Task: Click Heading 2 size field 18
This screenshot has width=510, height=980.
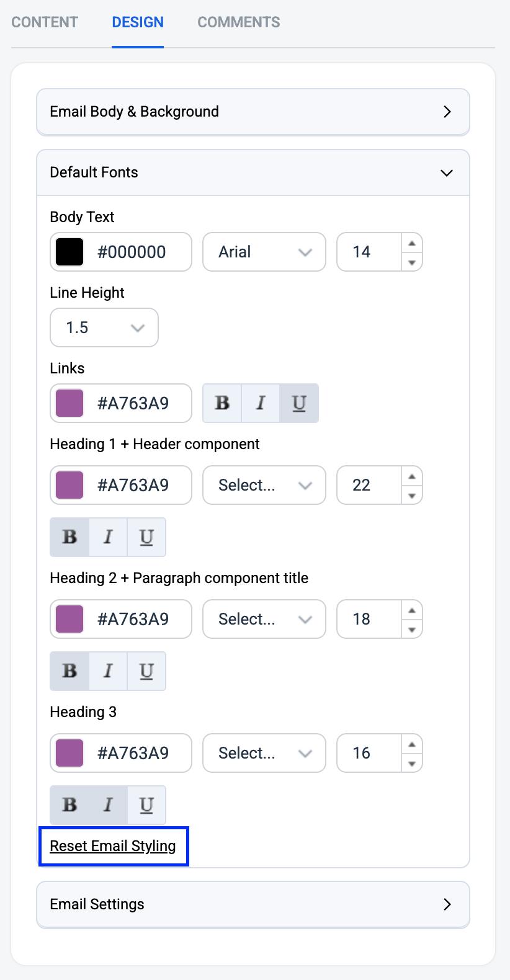Action: click(x=370, y=619)
